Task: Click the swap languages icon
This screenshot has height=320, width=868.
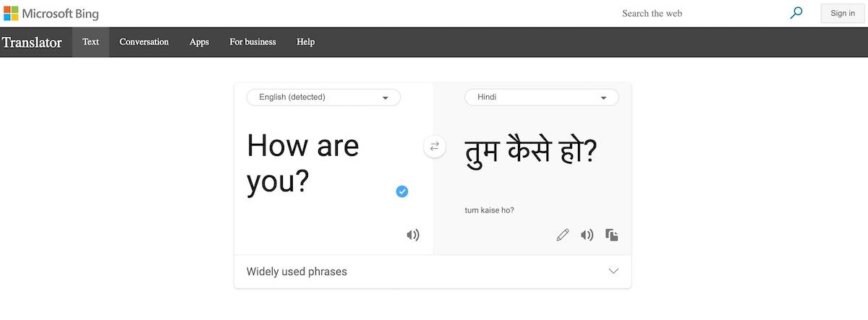Action: click(x=435, y=147)
